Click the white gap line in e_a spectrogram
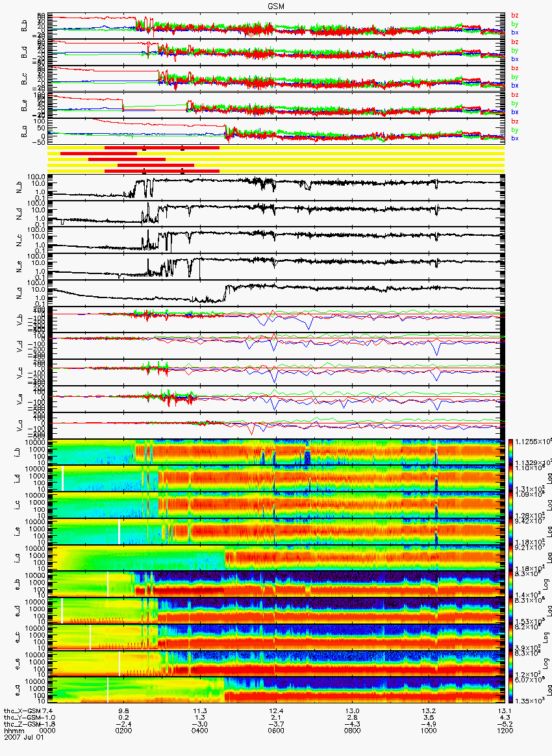The height and width of the screenshot is (756, 552). click(108, 690)
